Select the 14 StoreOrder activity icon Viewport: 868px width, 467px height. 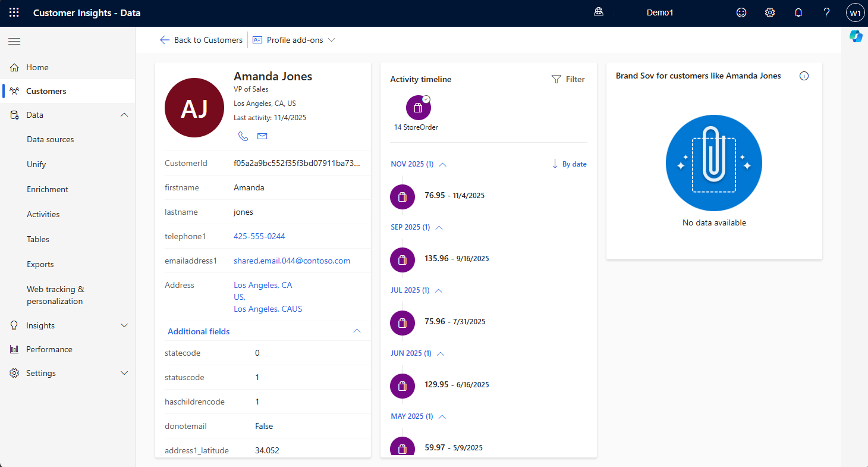pyautogui.click(x=419, y=108)
